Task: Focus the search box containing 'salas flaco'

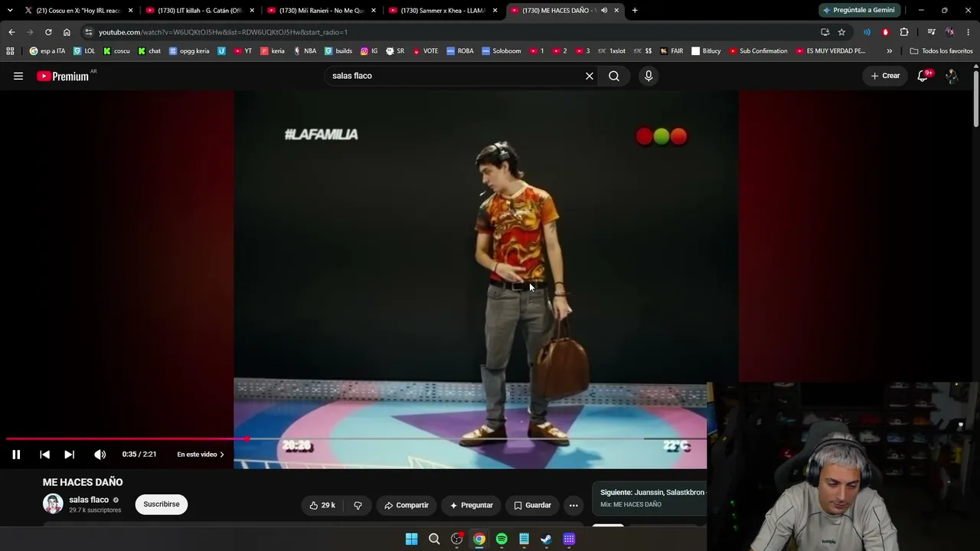Action: [x=456, y=76]
